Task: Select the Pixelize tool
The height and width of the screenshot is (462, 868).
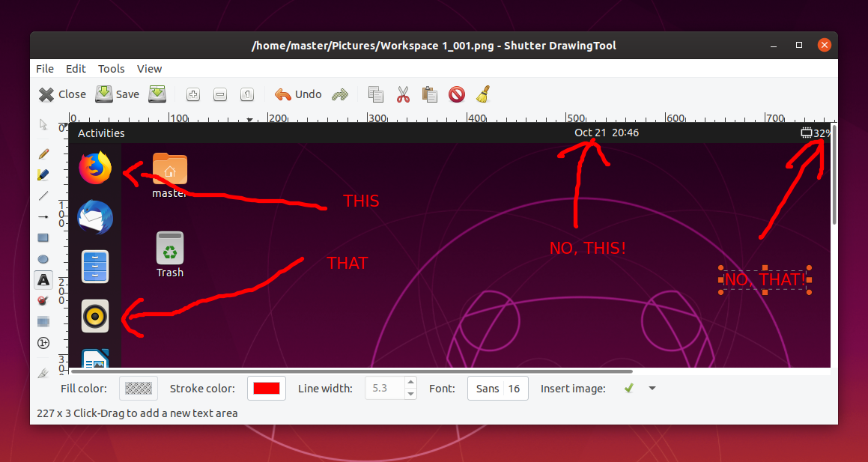Action: pyautogui.click(x=43, y=321)
